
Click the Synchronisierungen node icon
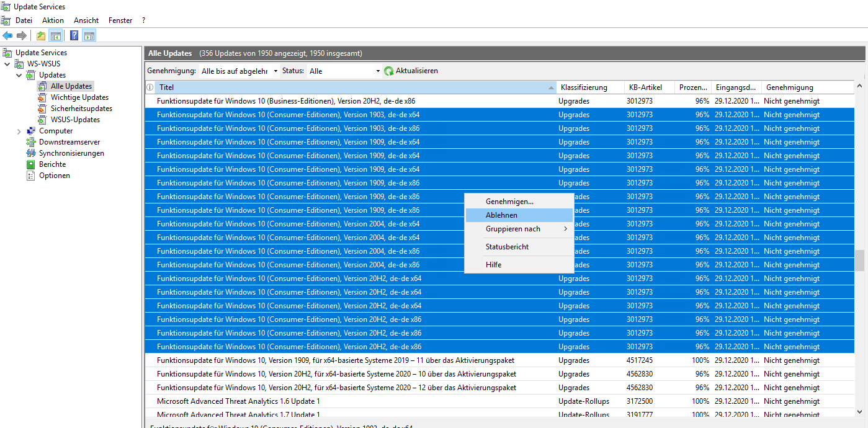coord(31,153)
